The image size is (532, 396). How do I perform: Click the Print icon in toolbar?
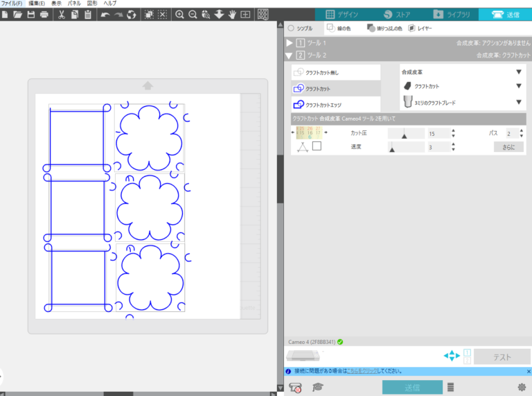click(x=44, y=15)
